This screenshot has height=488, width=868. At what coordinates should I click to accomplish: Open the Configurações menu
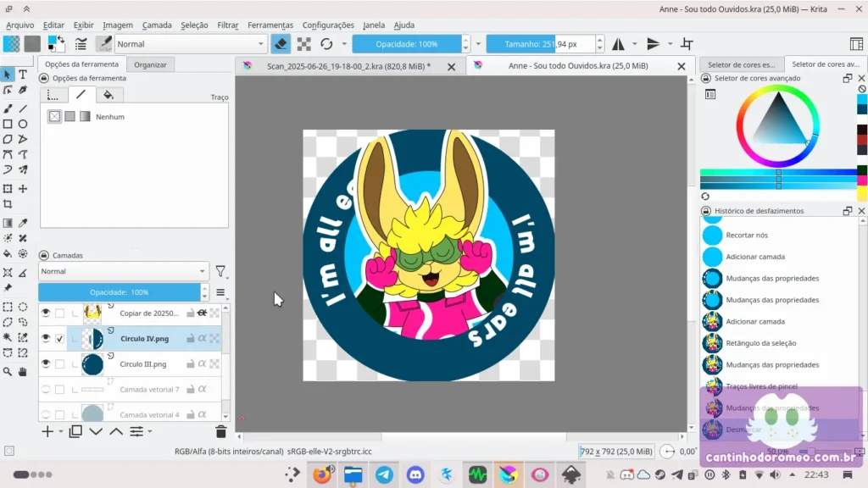point(328,25)
